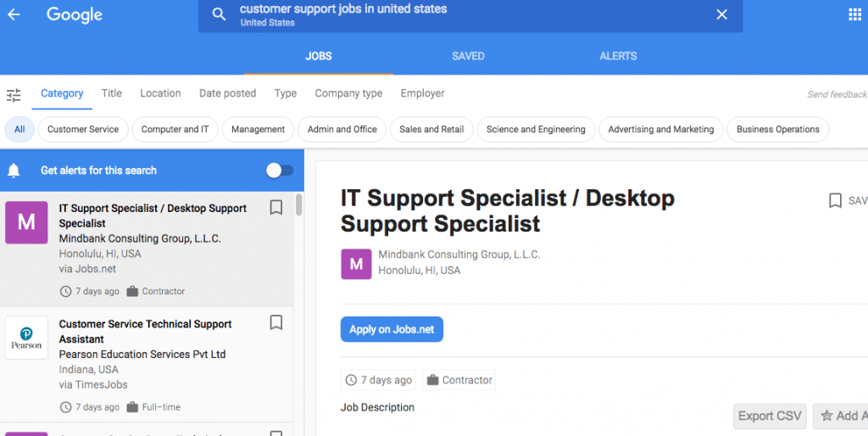868x436 pixels.
Task: Select the Location filter tab
Action: tap(160, 93)
